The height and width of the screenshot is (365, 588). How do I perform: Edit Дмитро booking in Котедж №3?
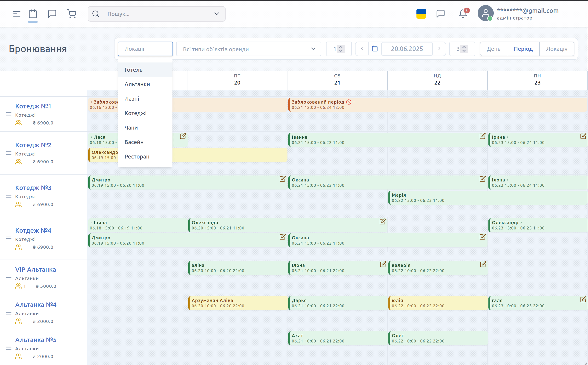[x=282, y=179]
